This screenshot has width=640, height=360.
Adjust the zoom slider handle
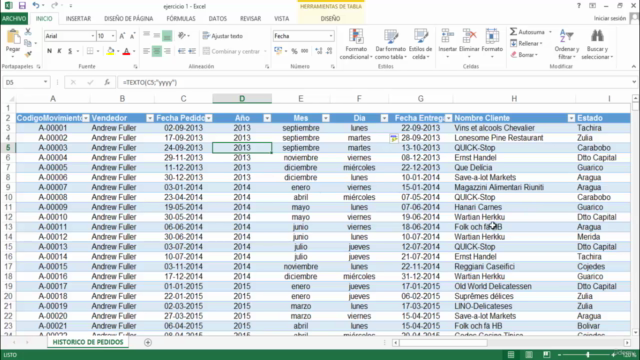[x=588, y=355]
